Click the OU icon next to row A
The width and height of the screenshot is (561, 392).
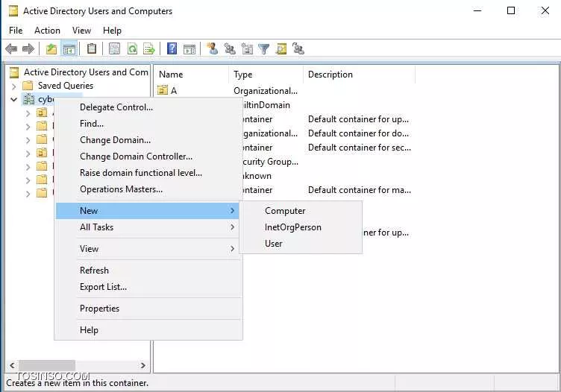click(x=163, y=90)
